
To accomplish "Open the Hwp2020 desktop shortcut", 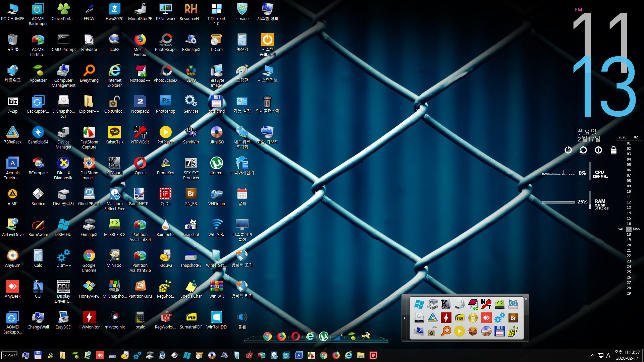I will coord(114,12).
